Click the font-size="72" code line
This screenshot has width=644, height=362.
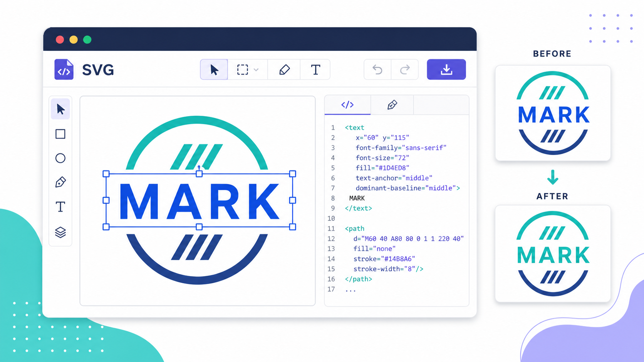tap(382, 158)
